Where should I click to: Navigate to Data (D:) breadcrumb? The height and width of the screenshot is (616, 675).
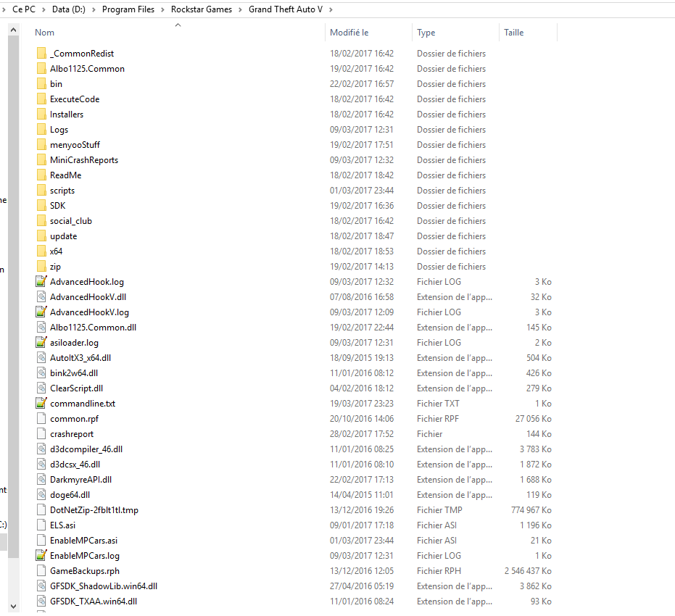[69, 9]
